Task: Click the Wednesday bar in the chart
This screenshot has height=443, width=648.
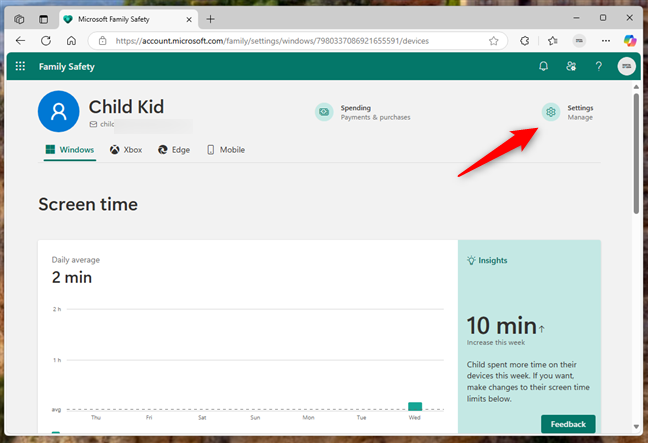Action: (x=415, y=406)
